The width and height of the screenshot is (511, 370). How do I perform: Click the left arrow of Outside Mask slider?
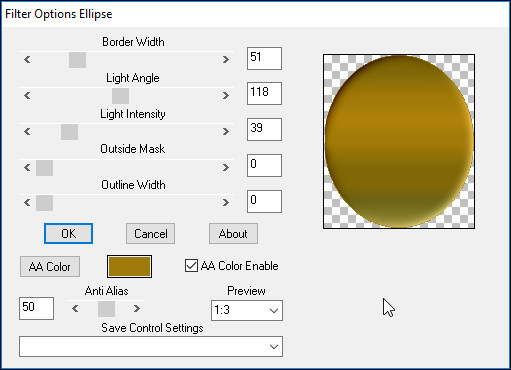[27, 167]
